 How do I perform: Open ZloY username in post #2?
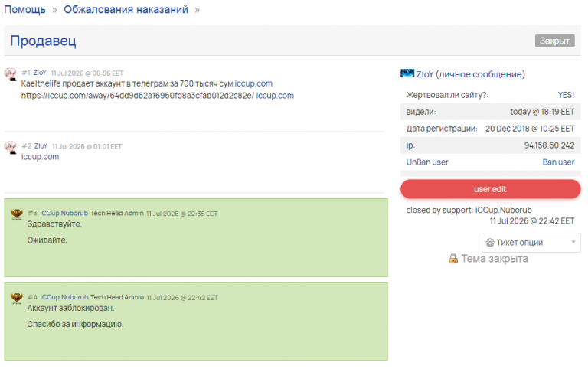pyautogui.click(x=41, y=146)
